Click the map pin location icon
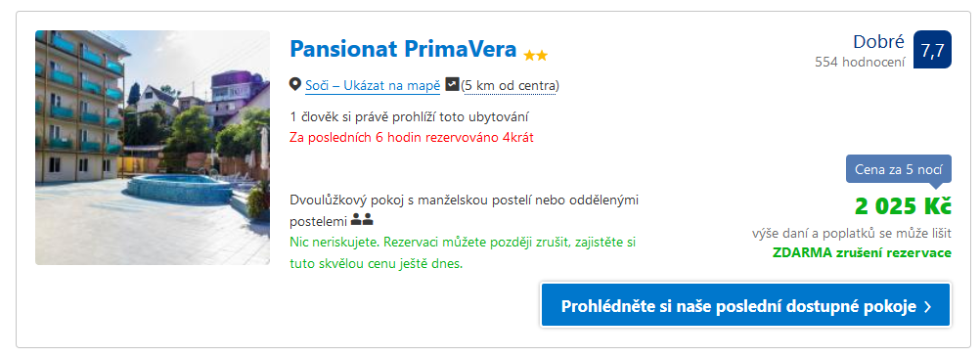 (x=295, y=84)
